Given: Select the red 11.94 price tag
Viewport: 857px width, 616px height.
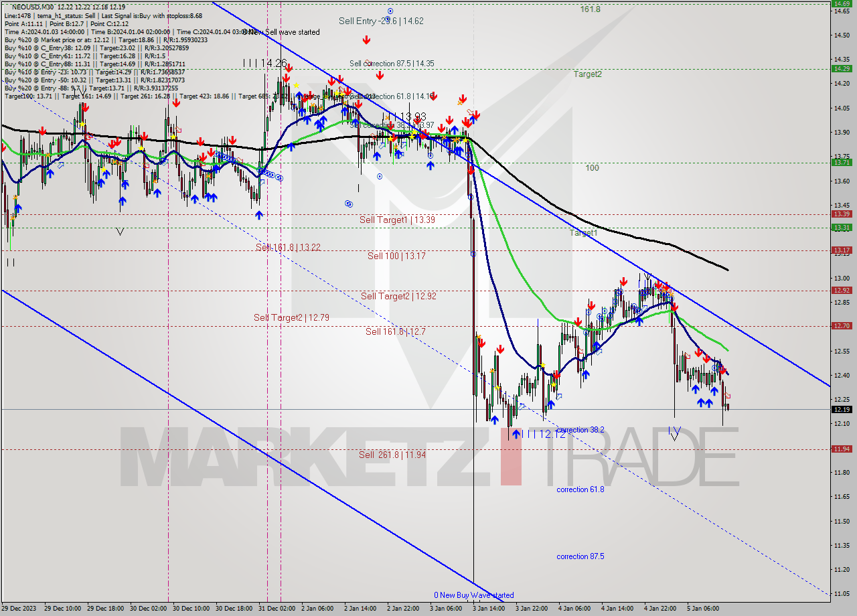Looking at the screenshot, I should click(842, 449).
